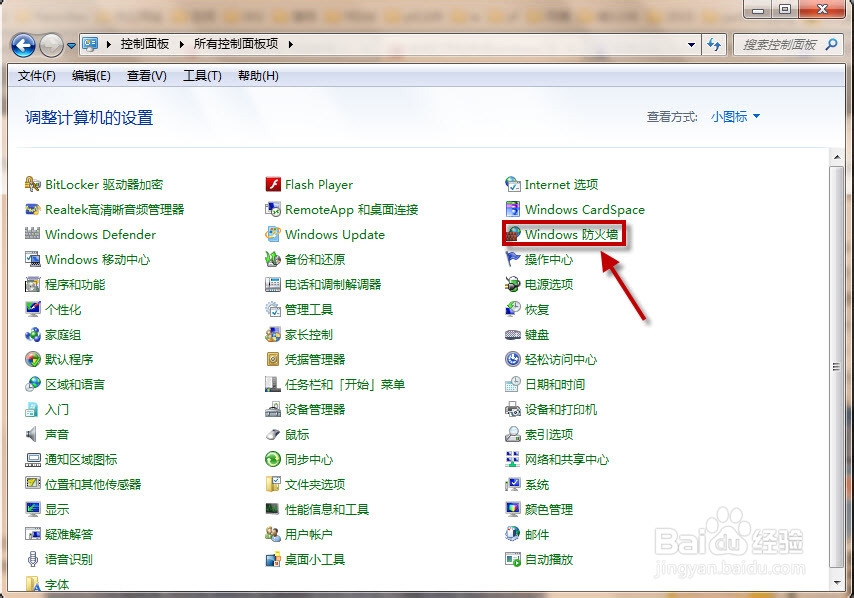Image resolution: width=854 pixels, height=598 pixels.
Task: Click the vertical scrollbar thumb
Action: pyautogui.click(x=837, y=367)
